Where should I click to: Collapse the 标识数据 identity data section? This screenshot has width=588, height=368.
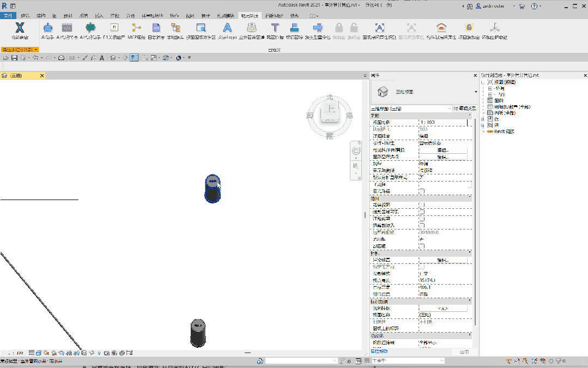click(470, 301)
